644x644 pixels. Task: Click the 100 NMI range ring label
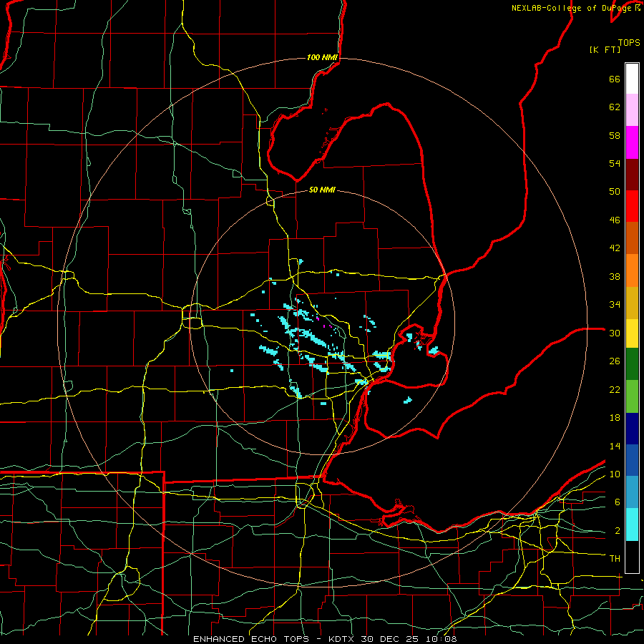point(322,57)
